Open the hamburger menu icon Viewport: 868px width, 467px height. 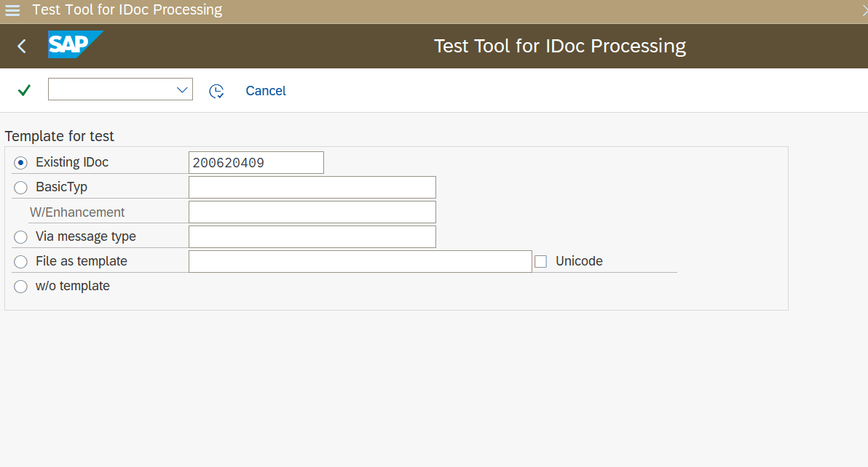(x=12, y=11)
